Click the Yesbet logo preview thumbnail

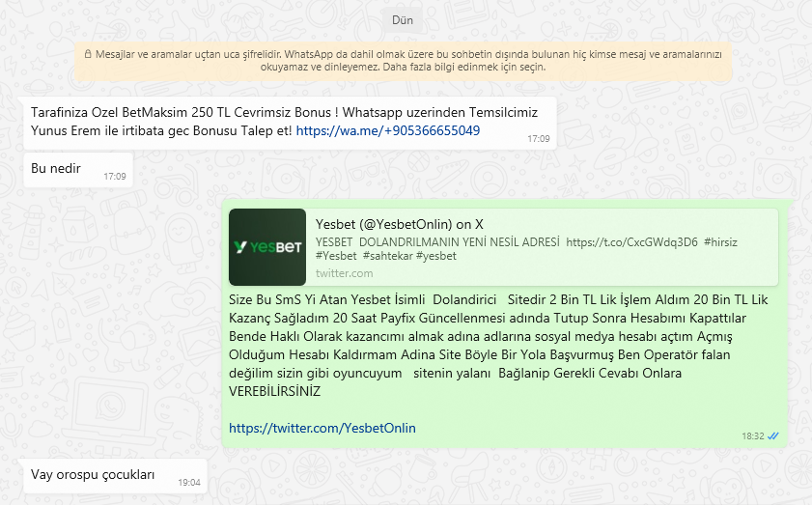(267, 247)
